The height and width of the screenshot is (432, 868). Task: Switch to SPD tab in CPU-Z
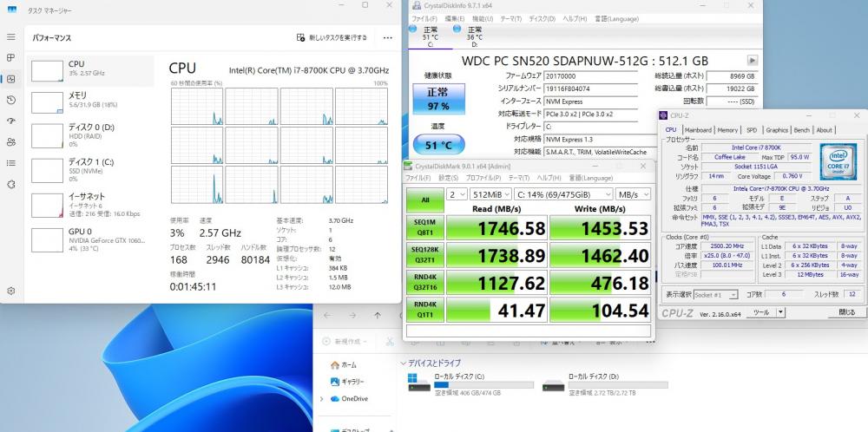(x=751, y=130)
